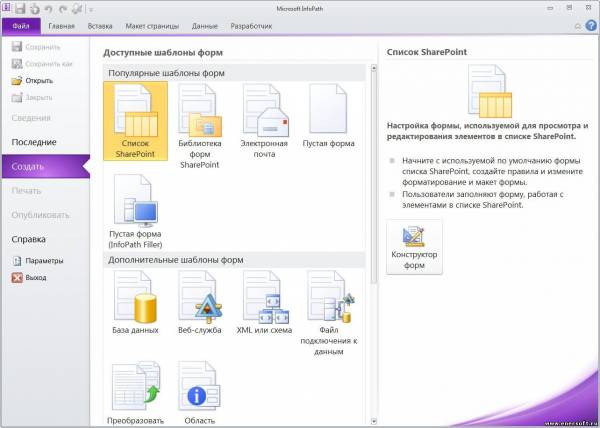Select the Электронная почта template
This screenshot has width=600, height=428.
[264, 121]
